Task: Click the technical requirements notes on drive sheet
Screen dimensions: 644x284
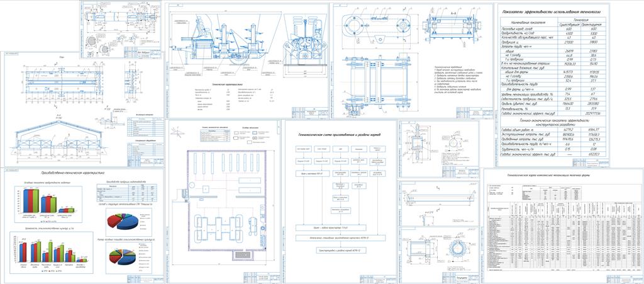Action: [458, 81]
